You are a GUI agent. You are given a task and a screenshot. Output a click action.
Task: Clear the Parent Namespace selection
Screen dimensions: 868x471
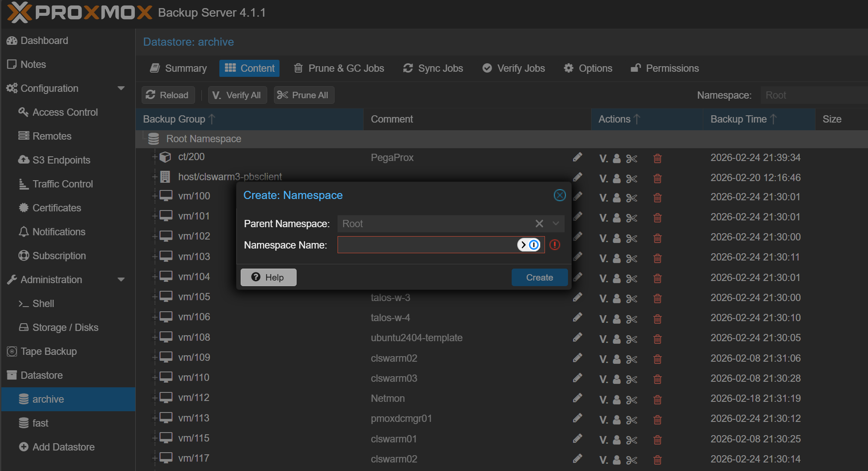(x=539, y=223)
